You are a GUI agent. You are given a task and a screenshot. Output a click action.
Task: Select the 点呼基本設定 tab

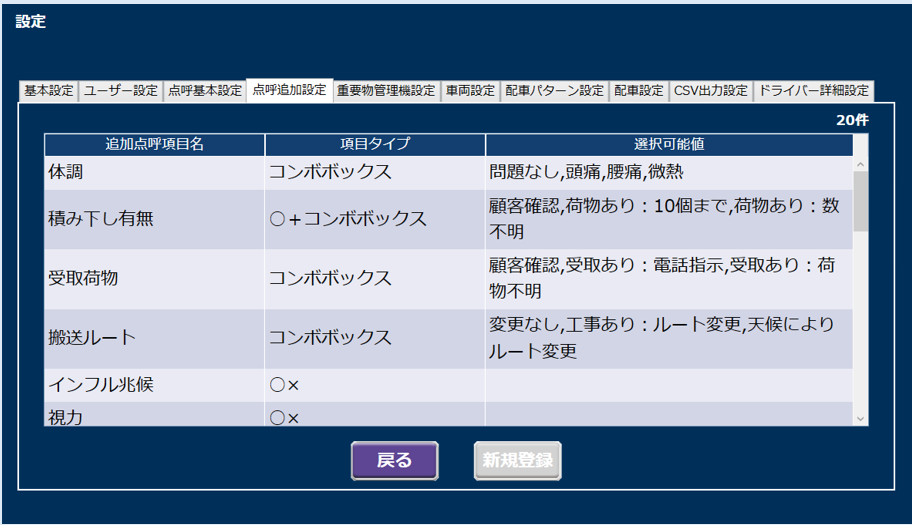pyautogui.click(x=204, y=91)
